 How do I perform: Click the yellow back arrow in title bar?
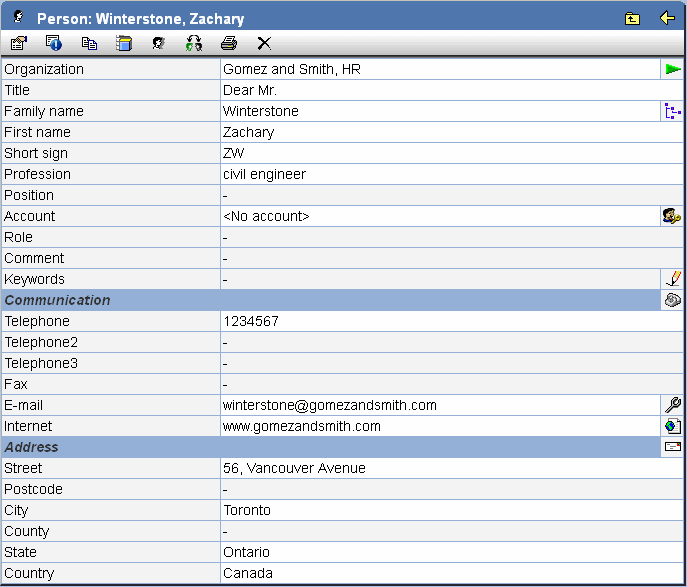[x=667, y=18]
